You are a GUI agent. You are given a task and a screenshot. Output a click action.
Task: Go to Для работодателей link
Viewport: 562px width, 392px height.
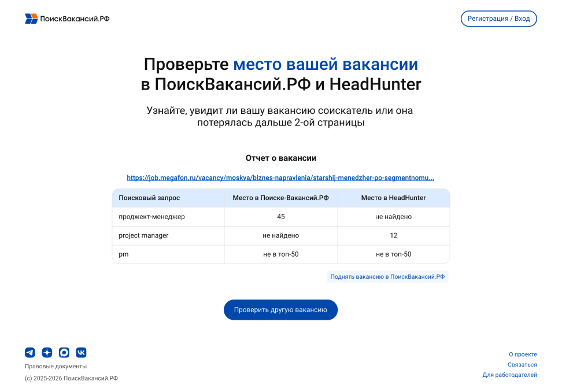(x=509, y=375)
